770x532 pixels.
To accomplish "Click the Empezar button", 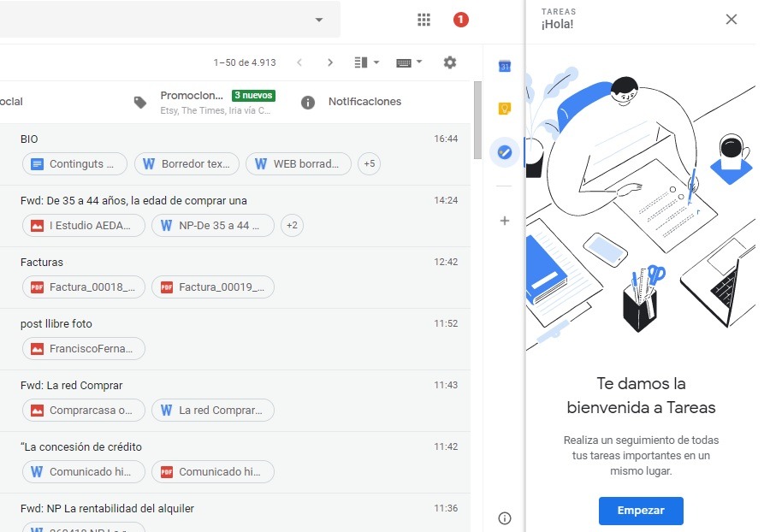I will click(641, 511).
